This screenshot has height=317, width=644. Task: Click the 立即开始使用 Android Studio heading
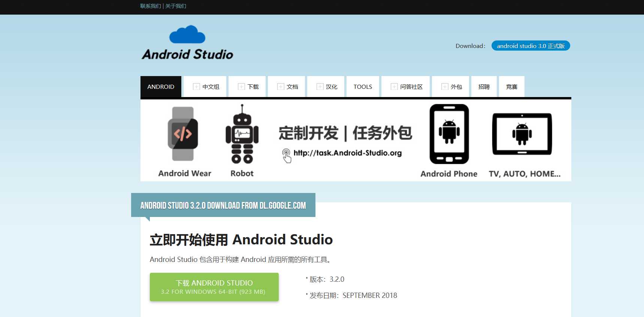pos(241,239)
